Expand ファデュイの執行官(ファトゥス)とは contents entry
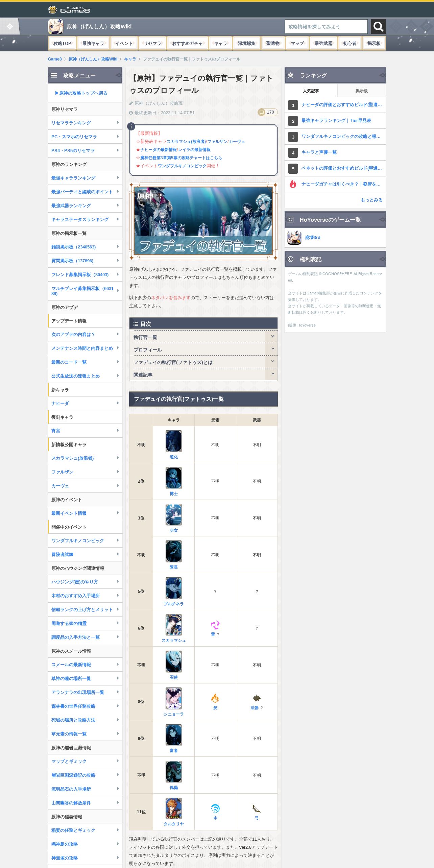 click(x=203, y=362)
